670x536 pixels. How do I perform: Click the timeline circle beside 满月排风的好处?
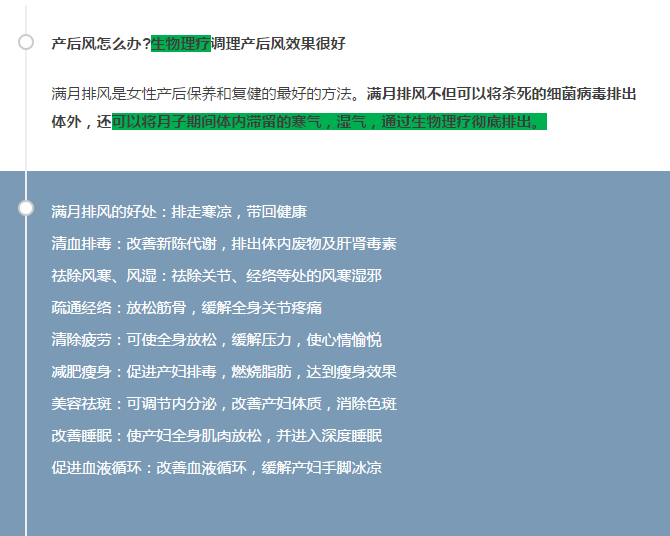[26, 208]
